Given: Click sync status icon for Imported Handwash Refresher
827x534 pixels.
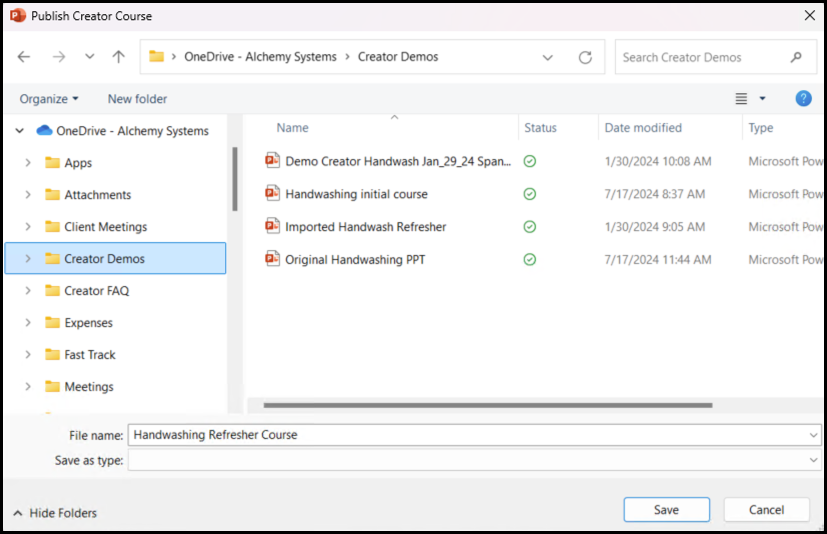Looking at the screenshot, I should click(x=530, y=227).
